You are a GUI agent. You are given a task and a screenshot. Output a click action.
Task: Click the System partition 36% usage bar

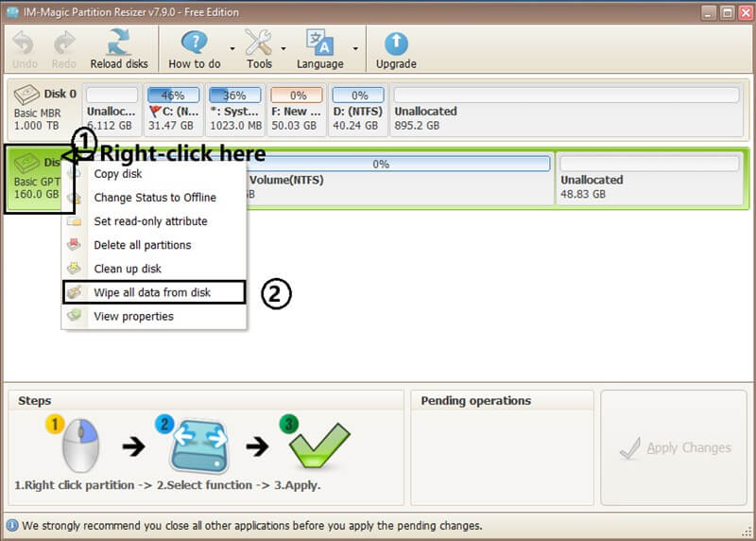pyautogui.click(x=234, y=96)
